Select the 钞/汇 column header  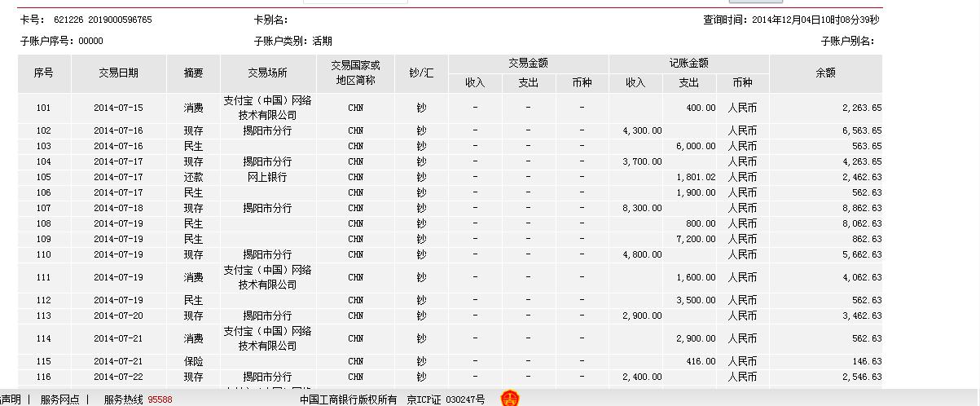point(421,73)
